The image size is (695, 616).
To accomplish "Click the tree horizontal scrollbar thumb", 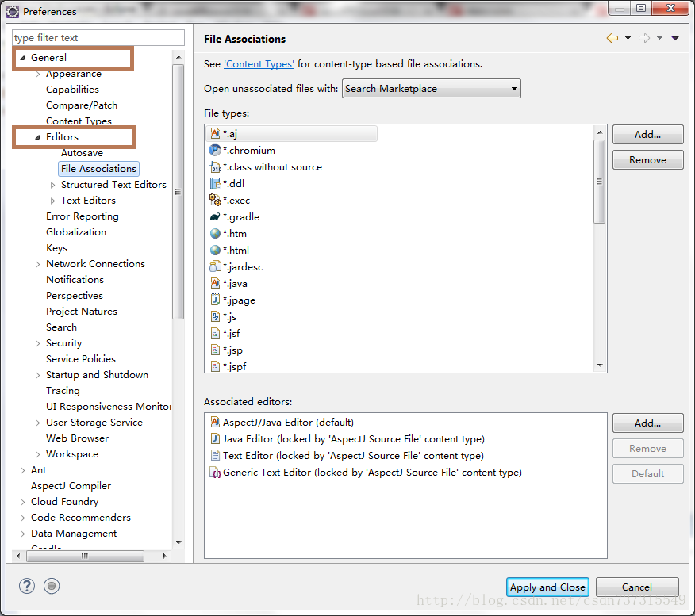I will tap(85, 556).
